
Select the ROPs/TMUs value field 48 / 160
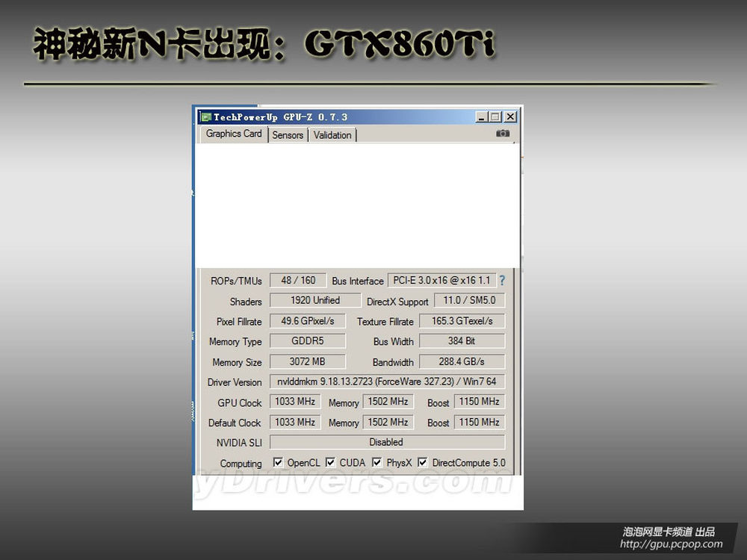point(298,281)
